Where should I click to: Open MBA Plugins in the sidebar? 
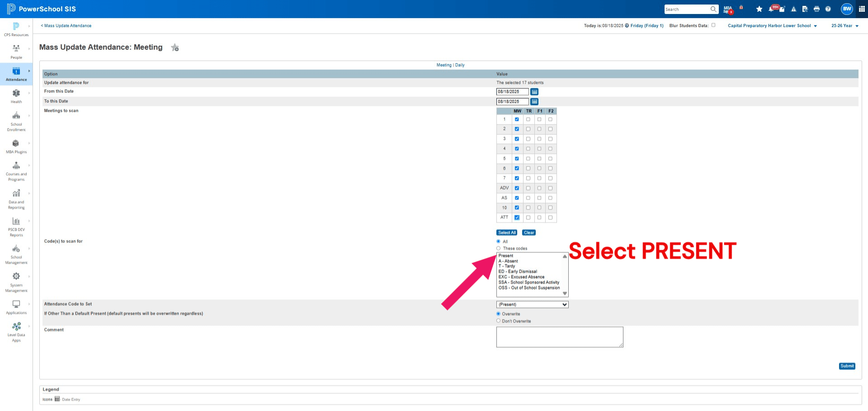pos(16,147)
